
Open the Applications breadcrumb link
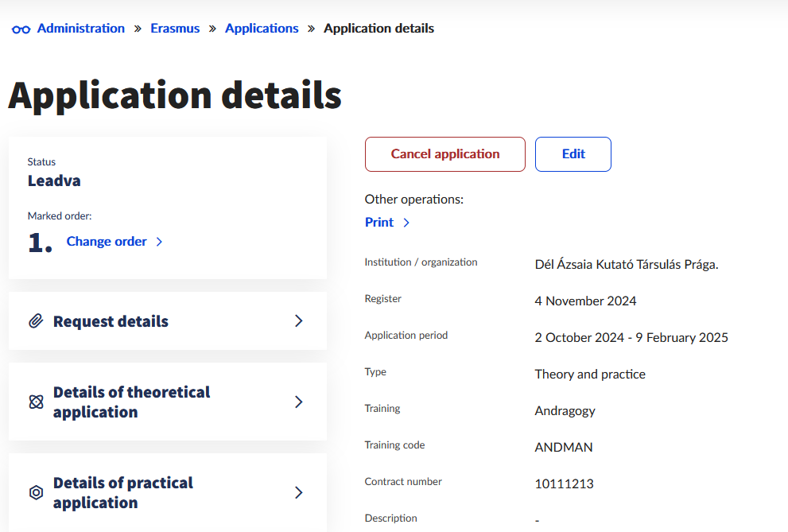click(262, 29)
